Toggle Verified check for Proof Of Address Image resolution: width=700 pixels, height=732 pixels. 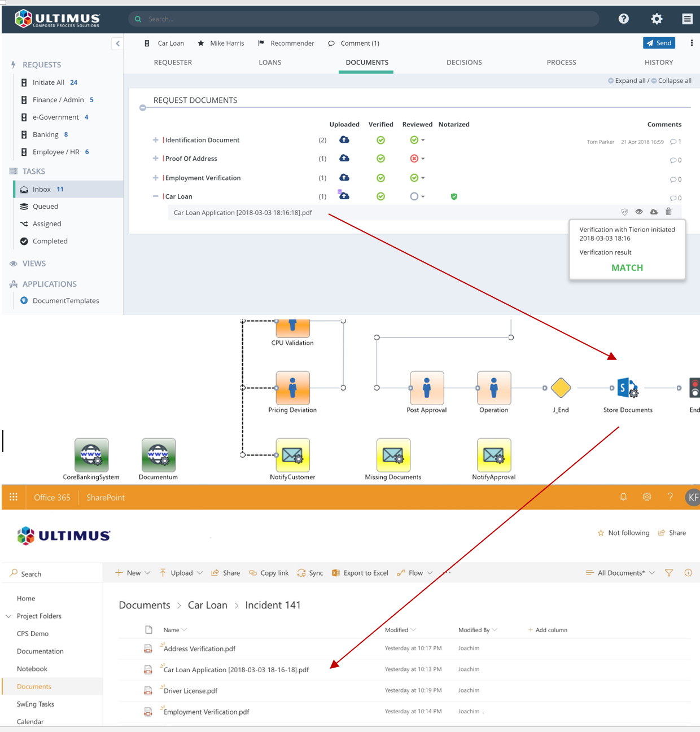pyautogui.click(x=381, y=159)
